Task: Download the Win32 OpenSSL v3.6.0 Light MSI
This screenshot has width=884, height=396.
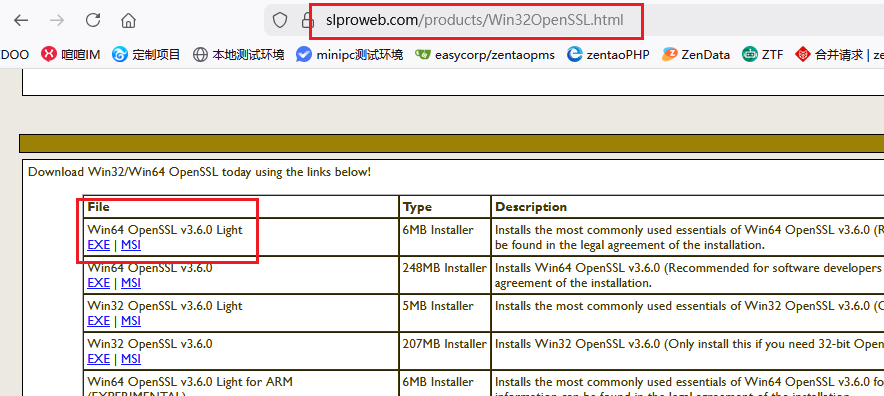Action: click(x=131, y=320)
